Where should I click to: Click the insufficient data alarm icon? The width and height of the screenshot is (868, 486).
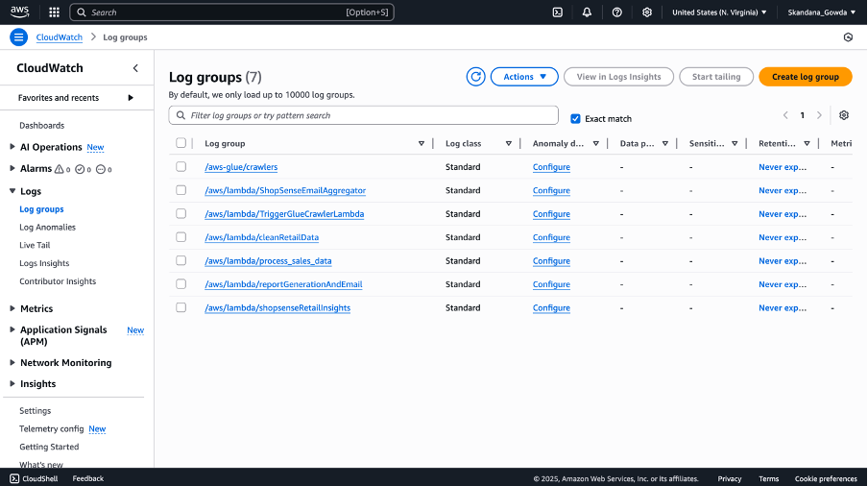click(x=101, y=169)
